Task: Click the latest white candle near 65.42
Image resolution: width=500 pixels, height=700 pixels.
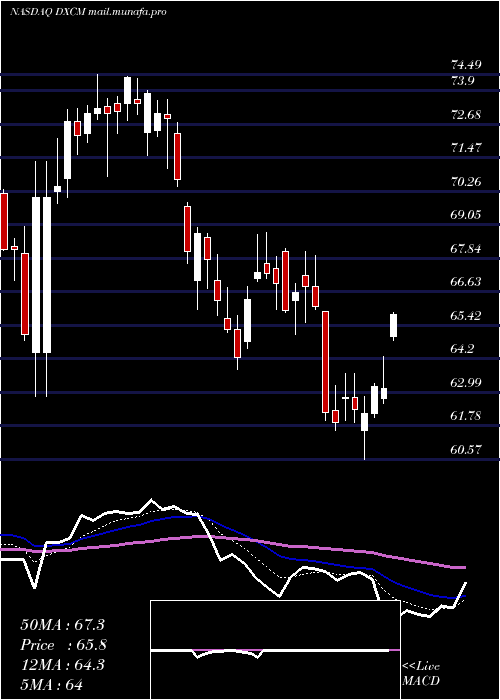Action: [393, 326]
